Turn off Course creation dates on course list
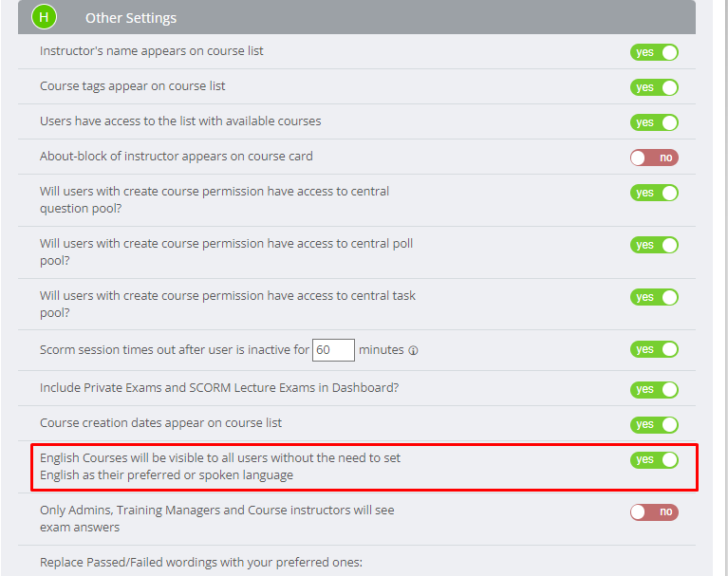This screenshot has width=728, height=576. (x=654, y=425)
